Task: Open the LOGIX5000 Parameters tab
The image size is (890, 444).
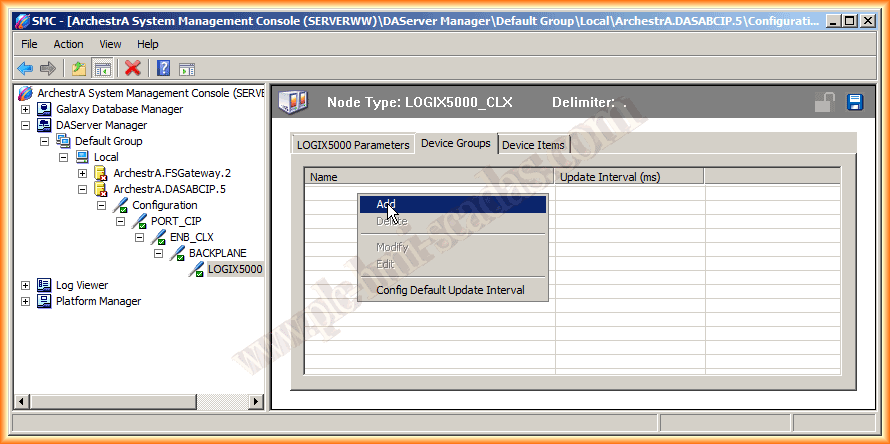Action: 353,145
